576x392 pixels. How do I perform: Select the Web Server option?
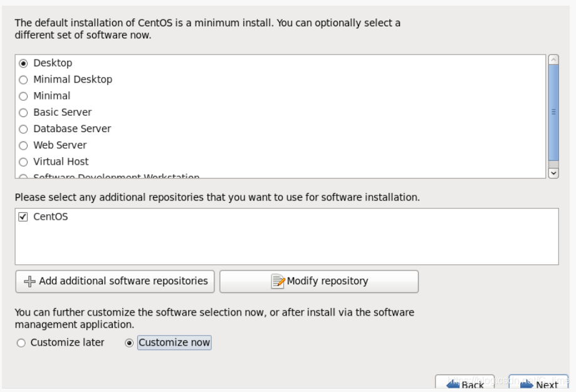[23, 146]
